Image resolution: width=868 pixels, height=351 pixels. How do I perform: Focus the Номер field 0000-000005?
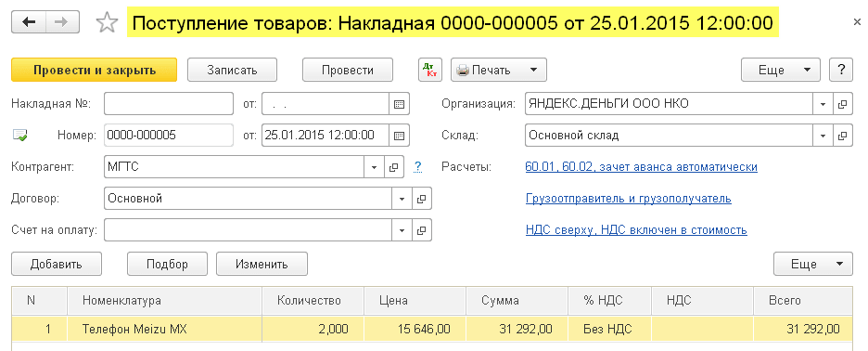pos(169,135)
